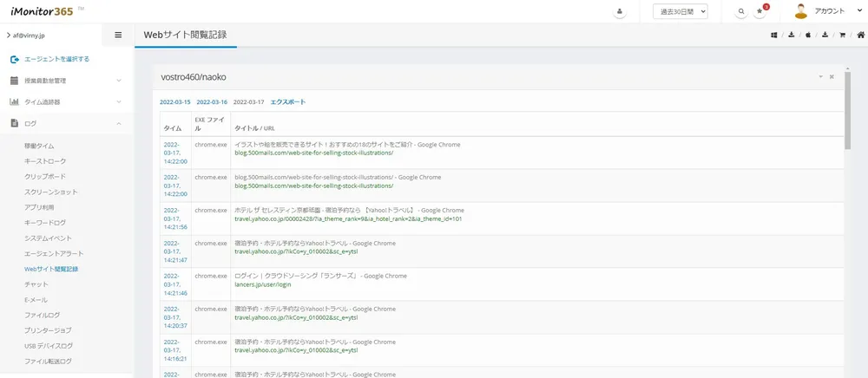Open the lancers.jp/user/login URL
Screen dimensions: 868x378
coord(263,284)
